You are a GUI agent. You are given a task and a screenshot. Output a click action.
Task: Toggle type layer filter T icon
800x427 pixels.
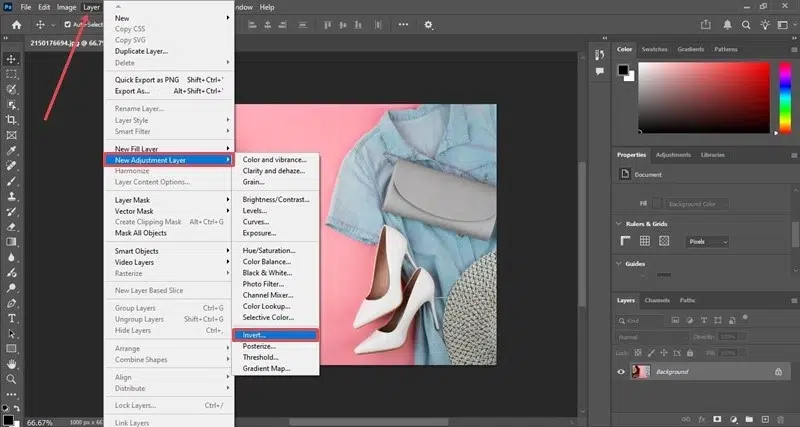pyautogui.click(x=704, y=320)
